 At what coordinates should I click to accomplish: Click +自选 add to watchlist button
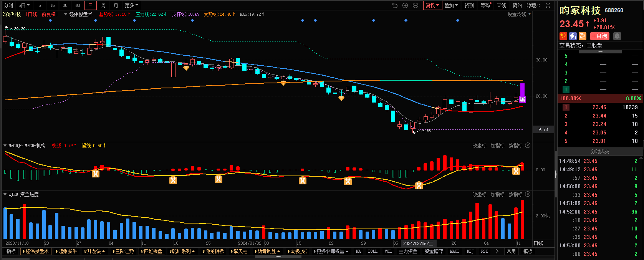coord(599,36)
